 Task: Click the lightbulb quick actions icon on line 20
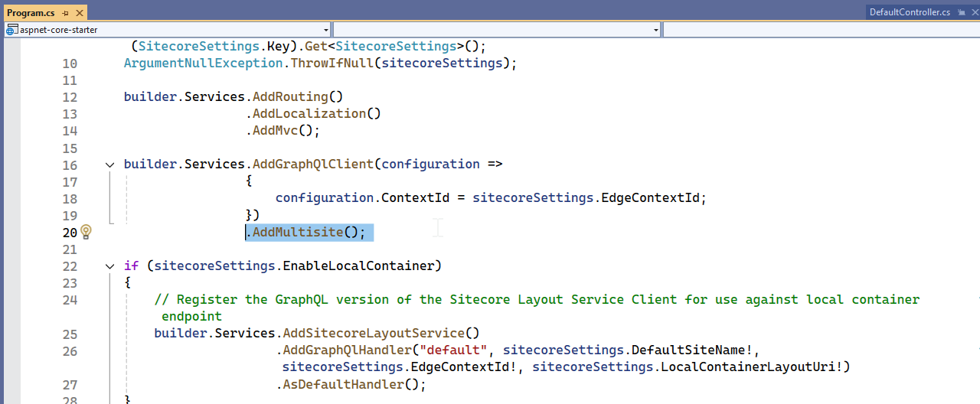86,232
